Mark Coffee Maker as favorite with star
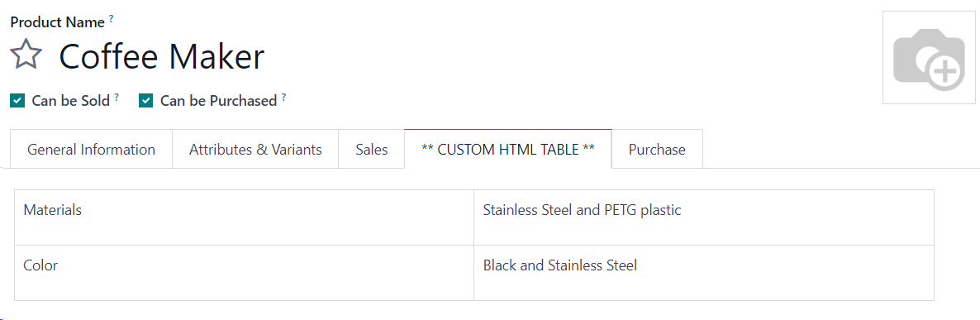This screenshot has width=980, height=320. point(26,55)
